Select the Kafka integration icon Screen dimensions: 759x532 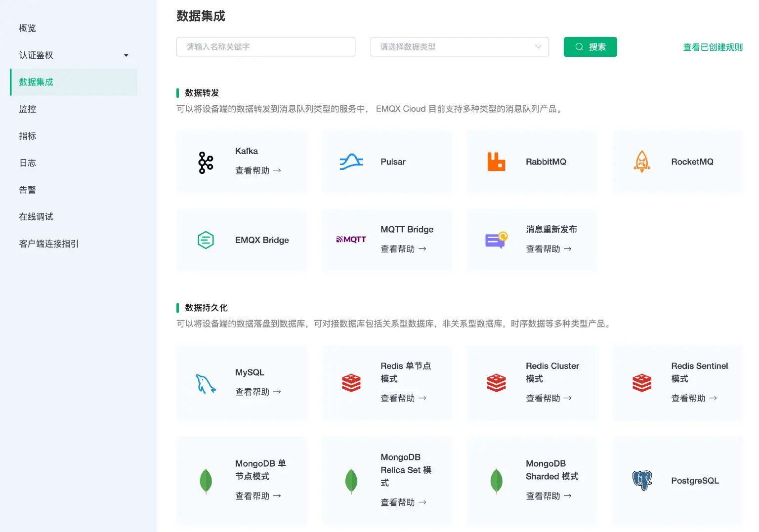(x=206, y=162)
